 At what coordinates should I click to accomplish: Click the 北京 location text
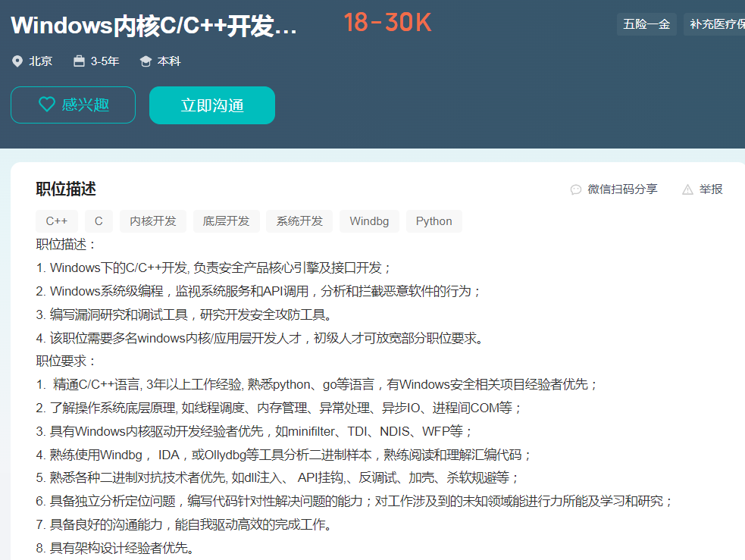pyautogui.click(x=40, y=61)
